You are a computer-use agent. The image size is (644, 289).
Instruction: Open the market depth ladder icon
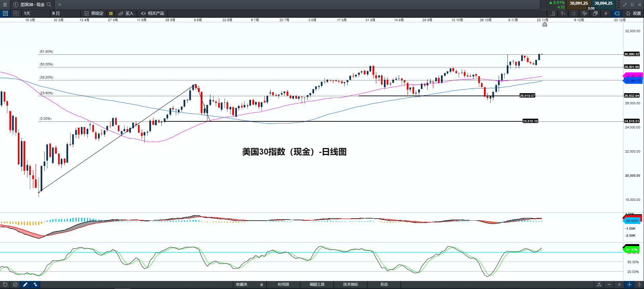coord(618,5)
